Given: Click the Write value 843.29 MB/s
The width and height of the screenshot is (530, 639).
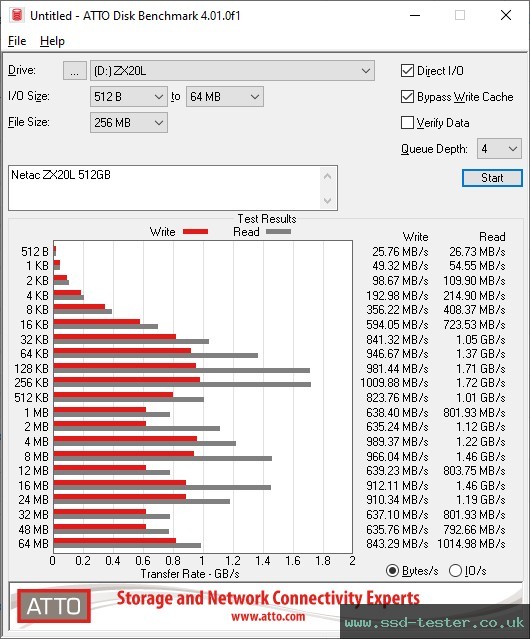Looking at the screenshot, I should coord(397,544).
